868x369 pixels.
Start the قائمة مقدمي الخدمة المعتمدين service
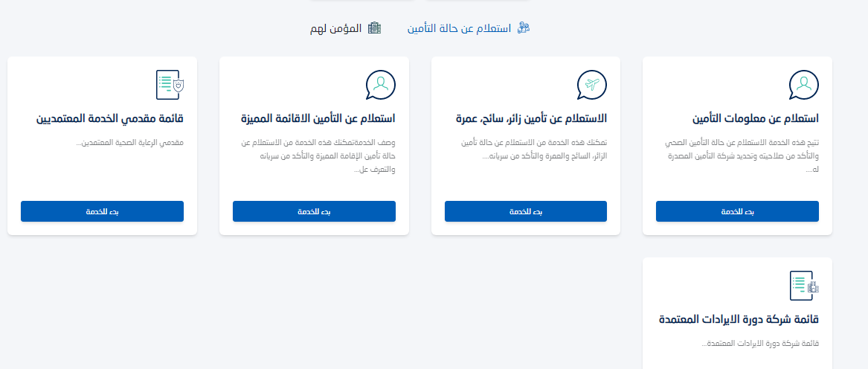(102, 211)
